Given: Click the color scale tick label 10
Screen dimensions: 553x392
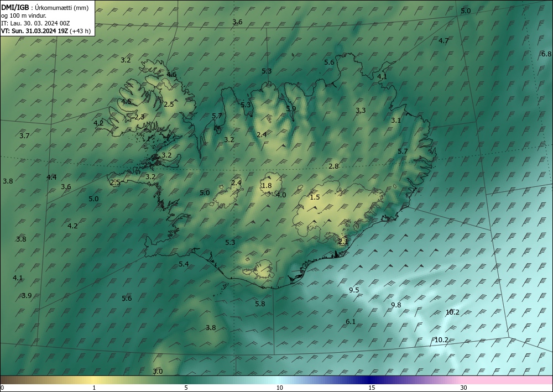Looking at the screenshot, I should click(279, 388).
